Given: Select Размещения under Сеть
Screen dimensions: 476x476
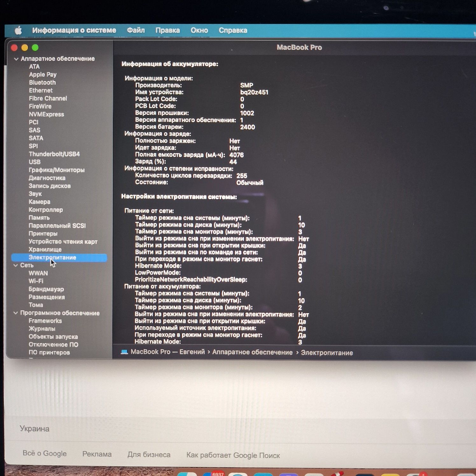Looking at the screenshot, I should [x=47, y=297].
